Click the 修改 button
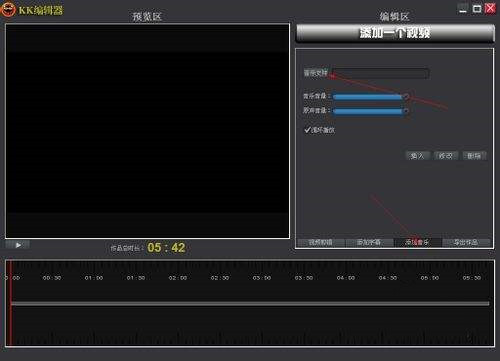 (446, 156)
